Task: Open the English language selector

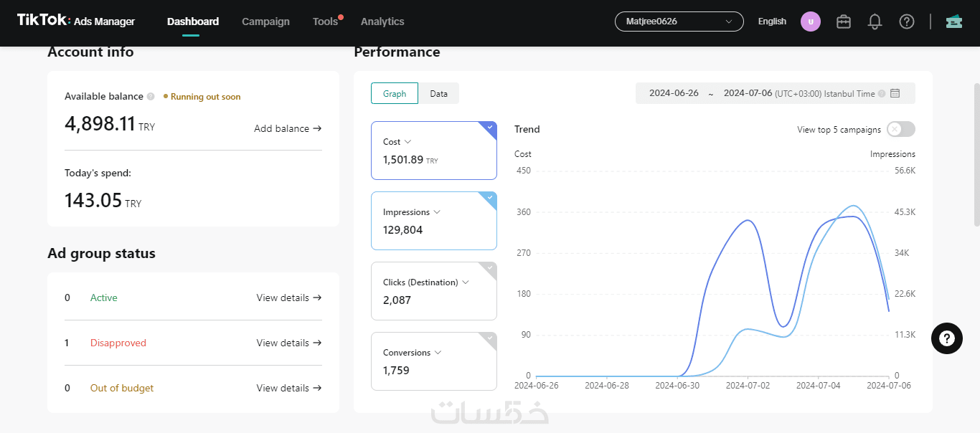Action: (x=772, y=22)
